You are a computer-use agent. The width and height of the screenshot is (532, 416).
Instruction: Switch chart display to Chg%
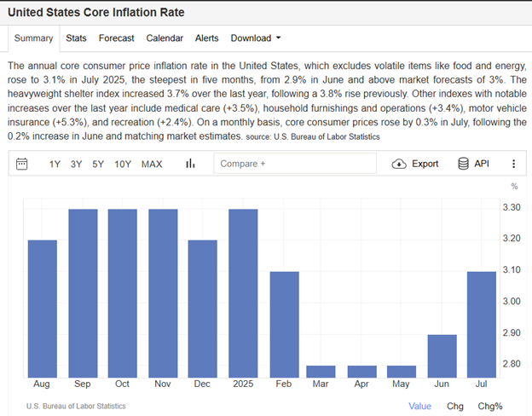[490, 406]
